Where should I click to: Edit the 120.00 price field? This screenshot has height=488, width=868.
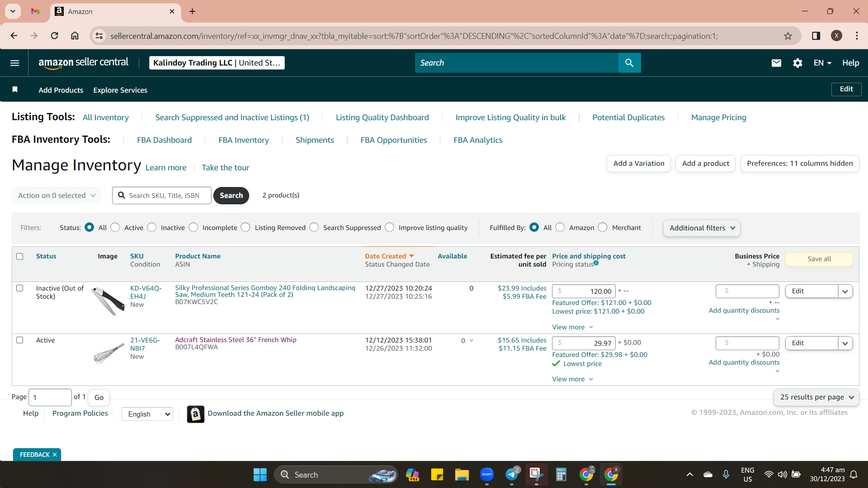click(584, 291)
